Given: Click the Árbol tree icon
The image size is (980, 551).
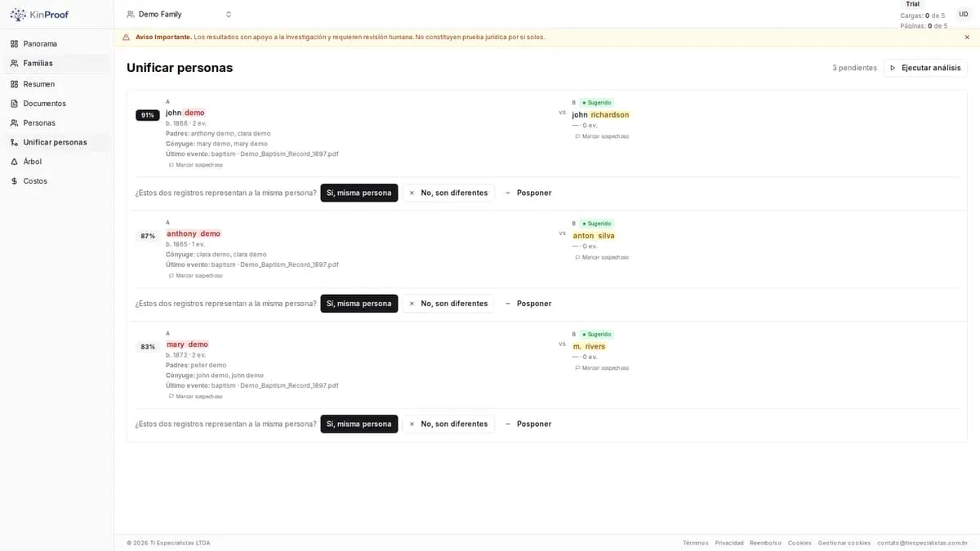Looking at the screenshot, I should 14,162.
